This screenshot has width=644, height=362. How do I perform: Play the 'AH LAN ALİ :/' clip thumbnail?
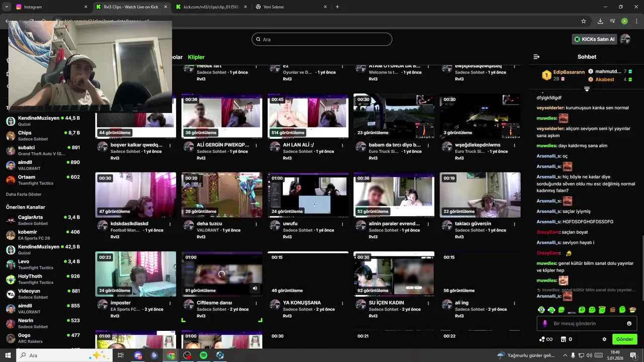pos(308,116)
